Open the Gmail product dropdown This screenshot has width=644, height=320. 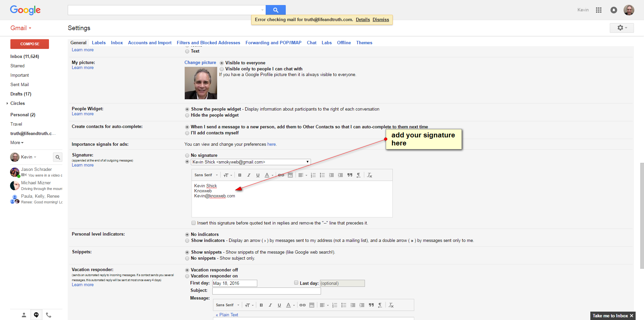(x=21, y=28)
